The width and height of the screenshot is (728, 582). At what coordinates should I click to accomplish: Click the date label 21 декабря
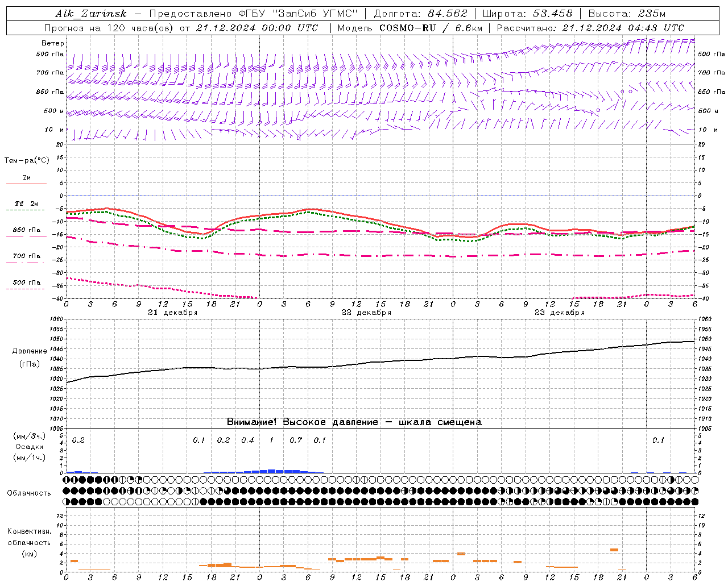tap(173, 313)
